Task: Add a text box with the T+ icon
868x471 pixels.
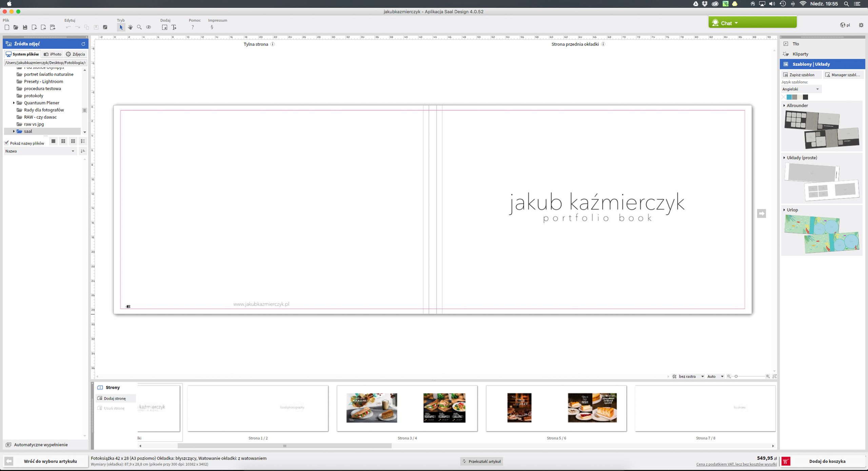Action: 174,27
